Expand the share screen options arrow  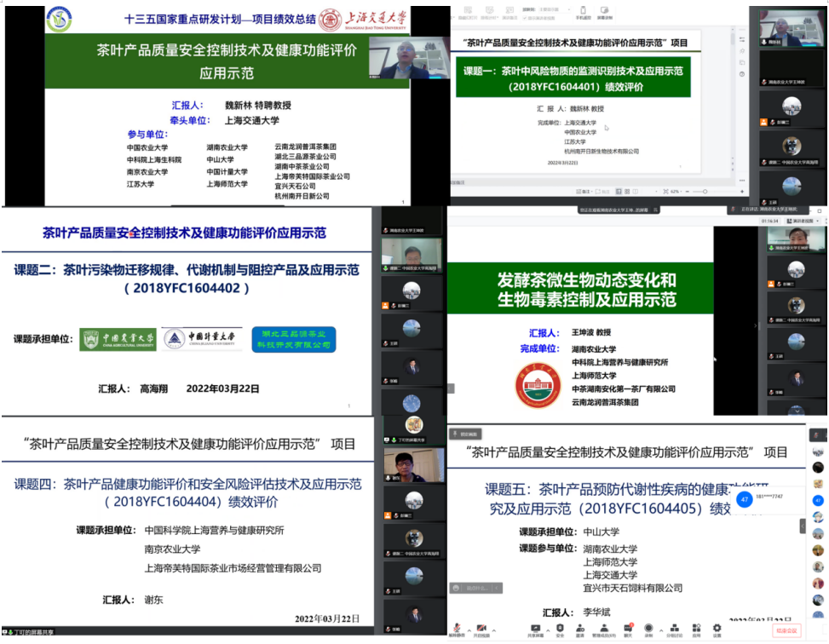(548, 630)
